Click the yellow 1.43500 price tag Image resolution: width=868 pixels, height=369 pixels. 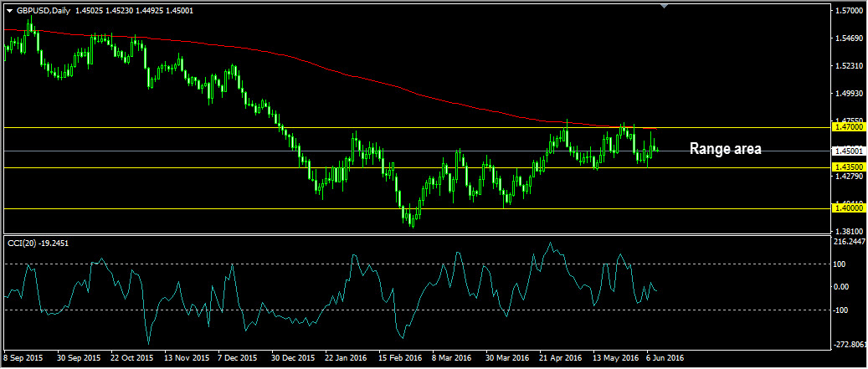tap(848, 167)
